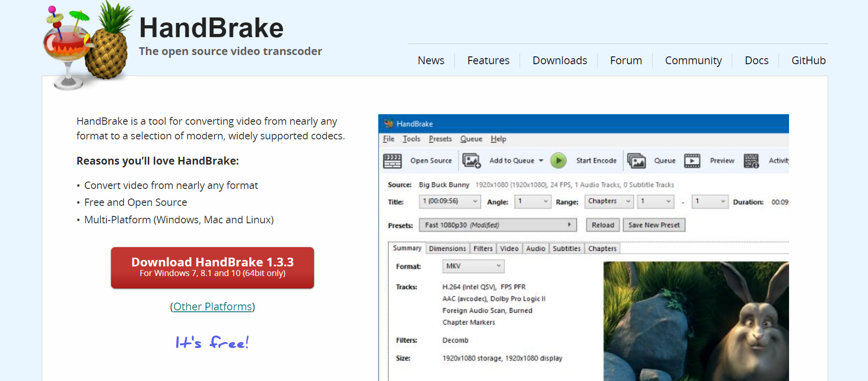
Task: Go to the GitHub link
Action: [x=808, y=61]
